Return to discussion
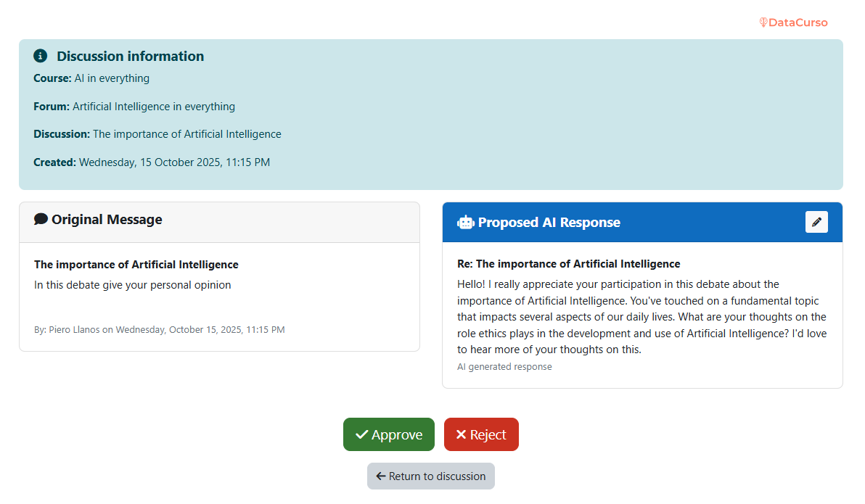 (x=431, y=476)
